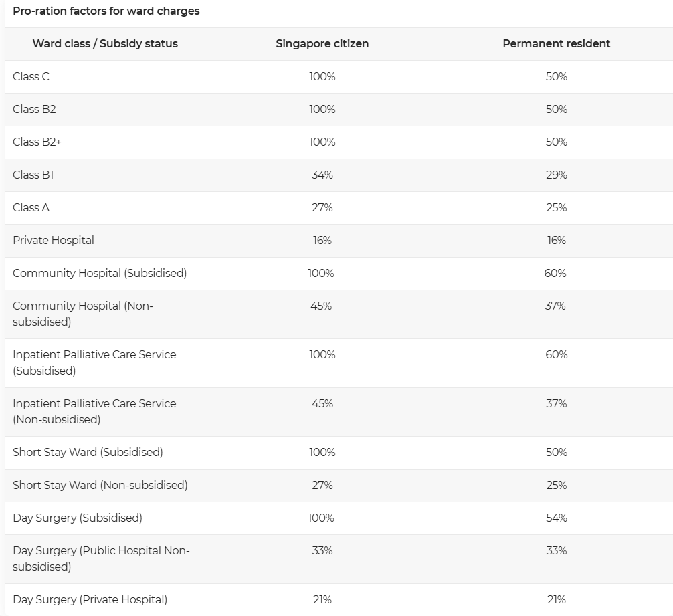Screen dimensions: 673x616
Task: Select Day Surgery (Subsidised) permanent resident 54% cell
Action: point(556,518)
